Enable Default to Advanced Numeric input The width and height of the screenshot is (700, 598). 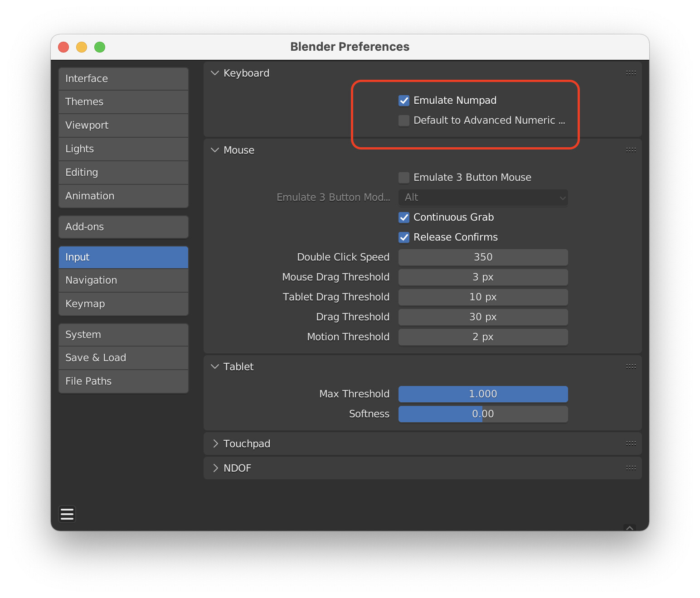(404, 121)
